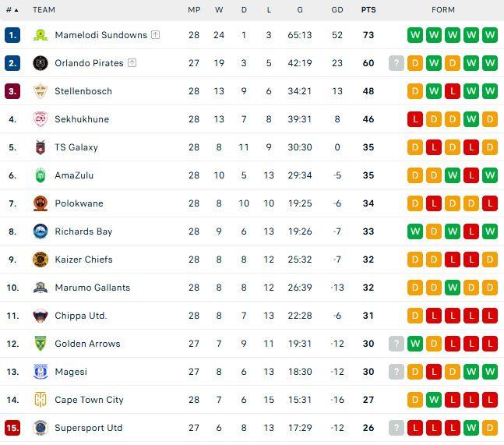Click promotion arrow icon beside Orlando Pirates
The height and width of the screenshot is (445, 504).
click(x=132, y=62)
